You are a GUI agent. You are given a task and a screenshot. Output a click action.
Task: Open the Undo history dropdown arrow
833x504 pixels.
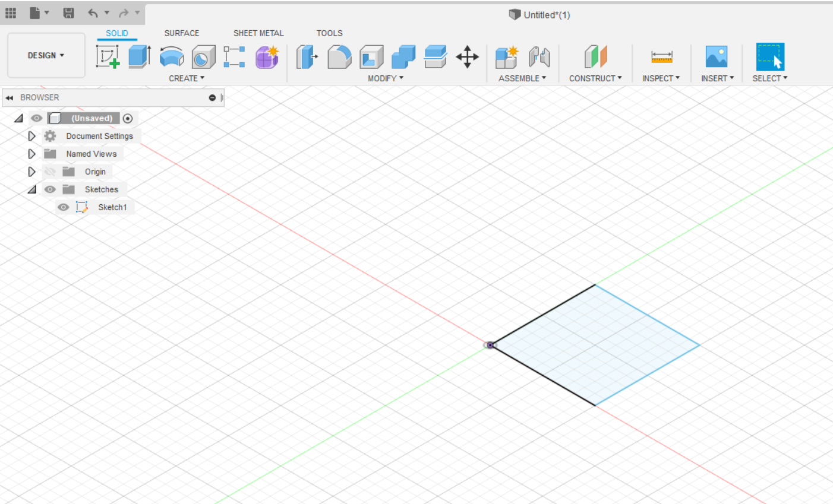[107, 12]
